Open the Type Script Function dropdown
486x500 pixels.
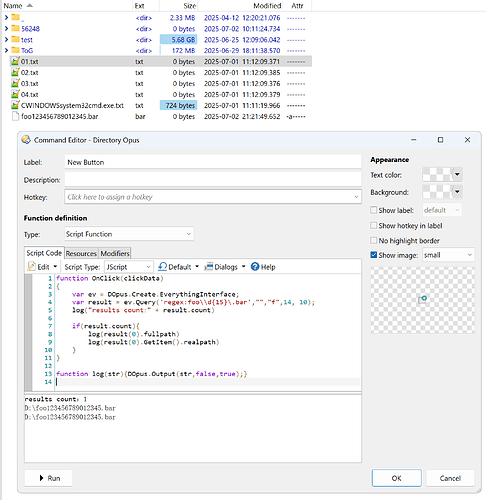(129, 234)
